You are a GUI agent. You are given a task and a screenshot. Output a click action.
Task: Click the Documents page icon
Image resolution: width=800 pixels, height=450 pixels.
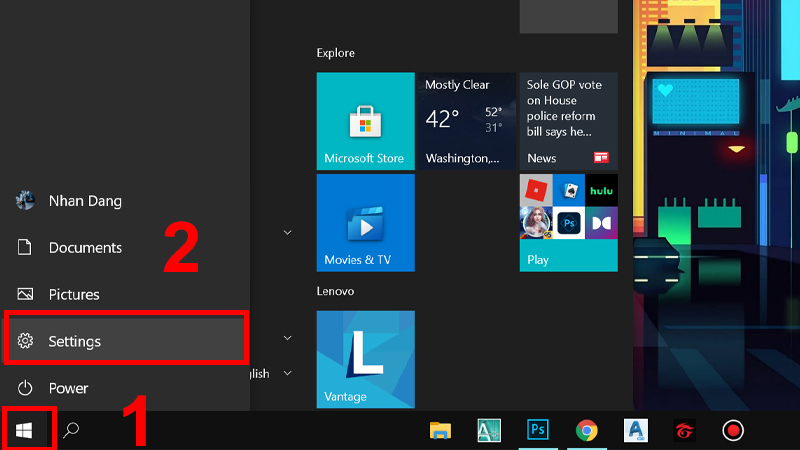pyautogui.click(x=24, y=247)
